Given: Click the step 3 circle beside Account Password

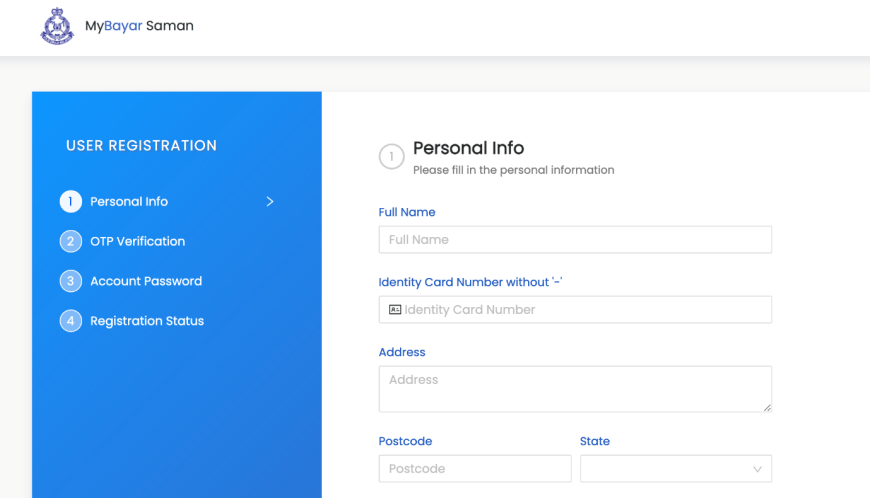Looking at the screenshot, I should [70, 281].
